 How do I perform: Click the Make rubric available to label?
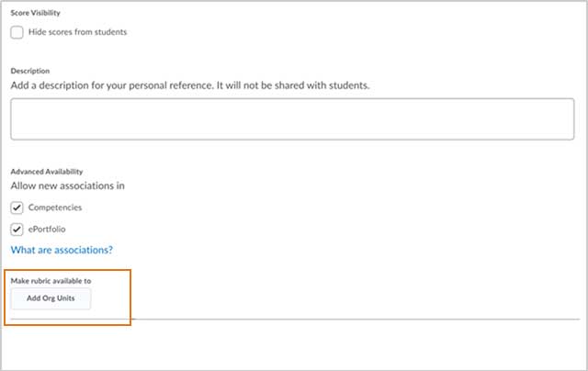click(51, 281)
